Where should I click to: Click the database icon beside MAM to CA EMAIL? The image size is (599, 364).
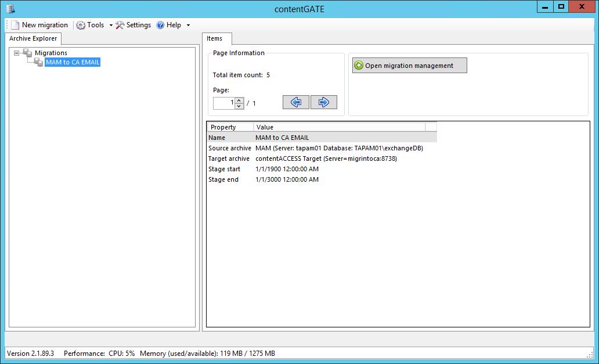coord(39,62)
